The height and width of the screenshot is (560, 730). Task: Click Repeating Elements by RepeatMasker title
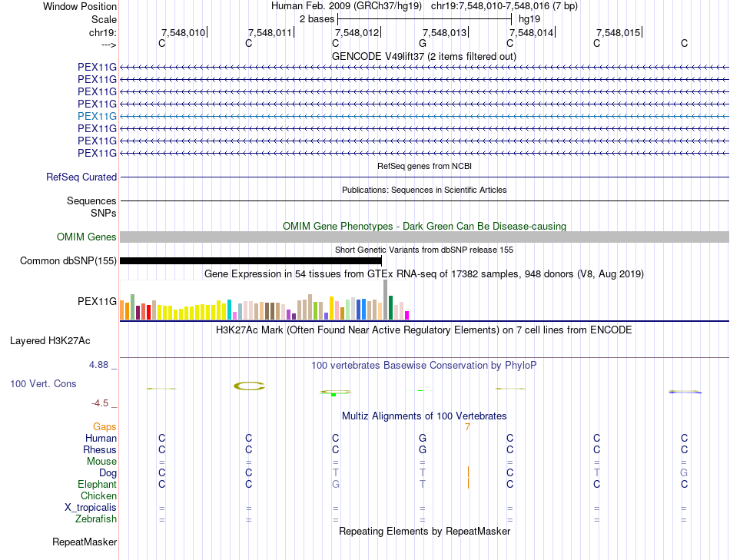coord(424,531)
